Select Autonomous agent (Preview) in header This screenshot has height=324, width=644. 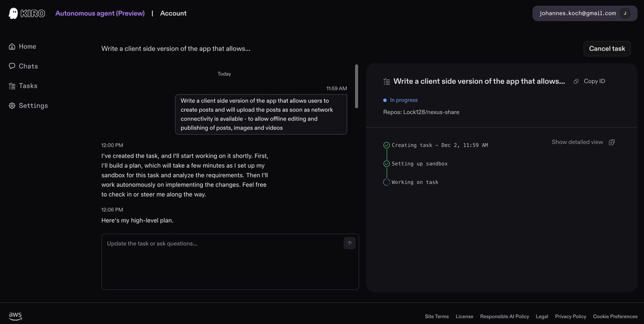[100, 13]
